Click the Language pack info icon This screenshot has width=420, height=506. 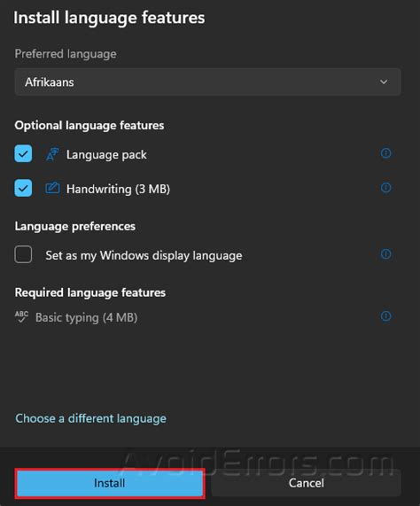[x=385, y=153]
